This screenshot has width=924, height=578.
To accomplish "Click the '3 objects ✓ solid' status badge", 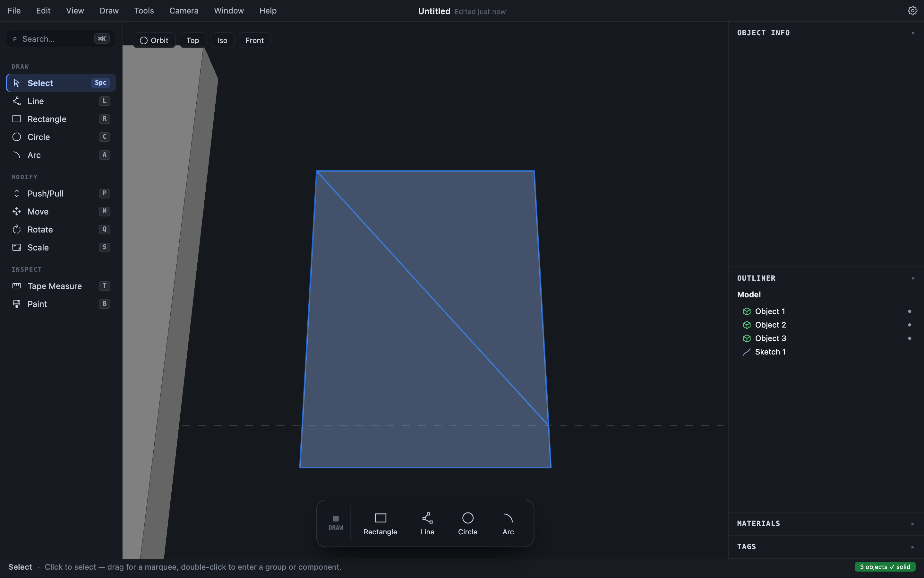I will pos(885,567).
